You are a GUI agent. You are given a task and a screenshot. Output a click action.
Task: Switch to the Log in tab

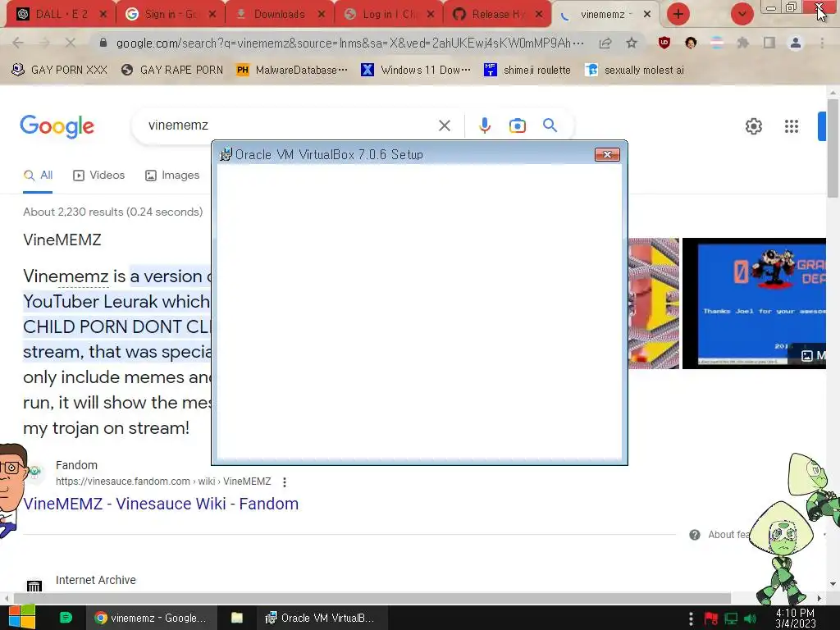(x=381, y=14)
